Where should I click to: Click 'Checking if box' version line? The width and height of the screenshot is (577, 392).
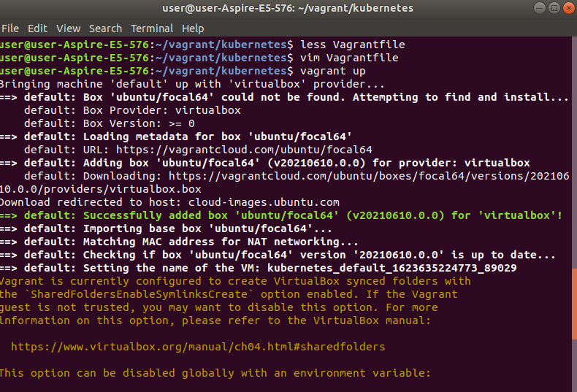pos(278,255)
